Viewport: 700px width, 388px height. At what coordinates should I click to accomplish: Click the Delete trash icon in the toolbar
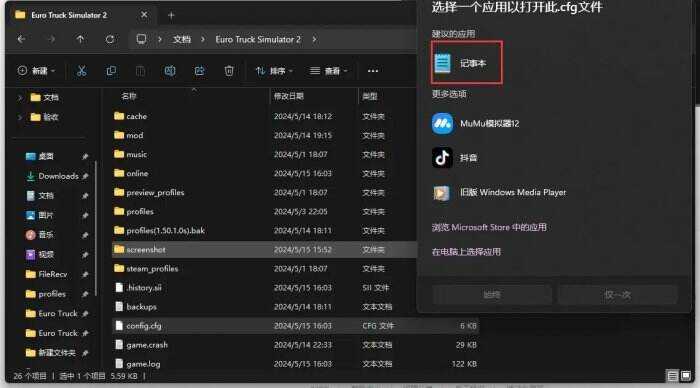229,71
